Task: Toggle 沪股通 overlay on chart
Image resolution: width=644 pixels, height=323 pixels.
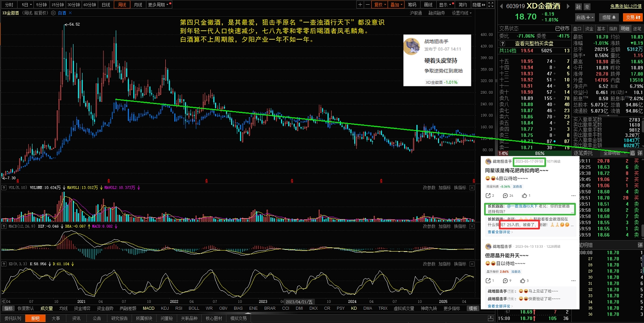Action: point(416,13)
